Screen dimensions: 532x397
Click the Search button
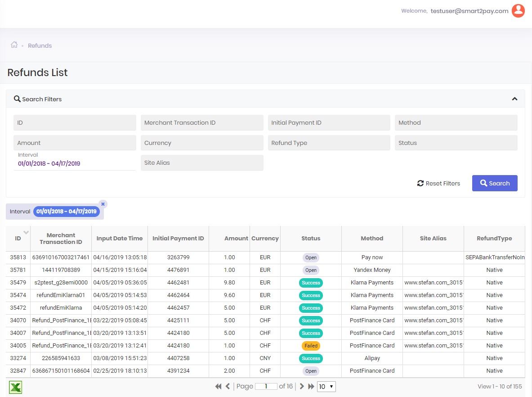coord(495,183)
